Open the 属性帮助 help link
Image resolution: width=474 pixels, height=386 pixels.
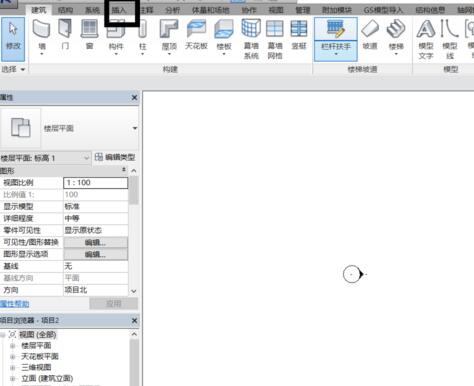pos(15,304)
